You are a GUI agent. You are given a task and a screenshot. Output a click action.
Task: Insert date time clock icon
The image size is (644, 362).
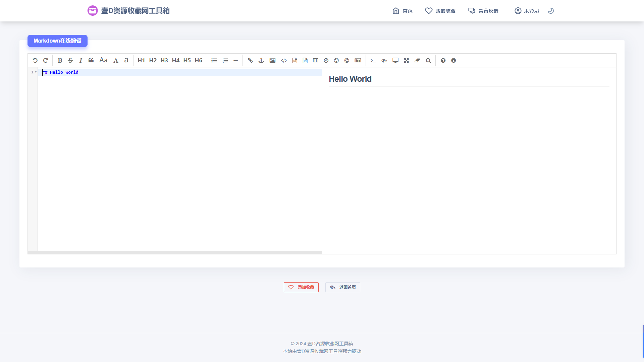pyautogui.click(x=326, y=60)
